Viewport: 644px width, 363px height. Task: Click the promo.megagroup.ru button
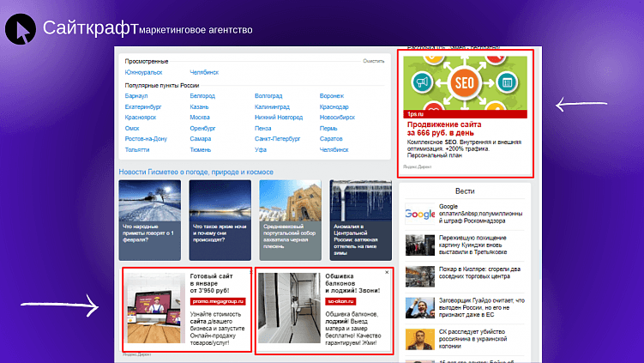[218, 301]
